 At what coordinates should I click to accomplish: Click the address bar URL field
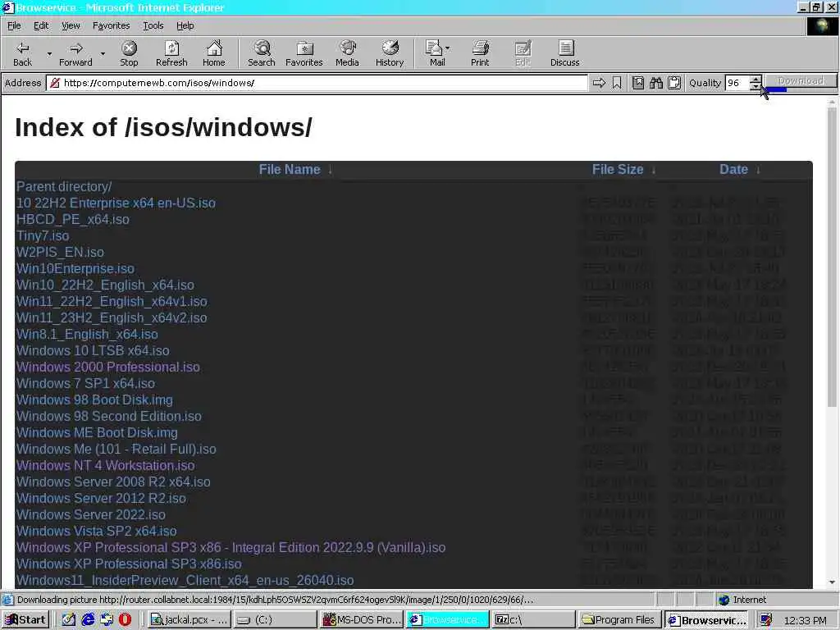coord(317,83)
